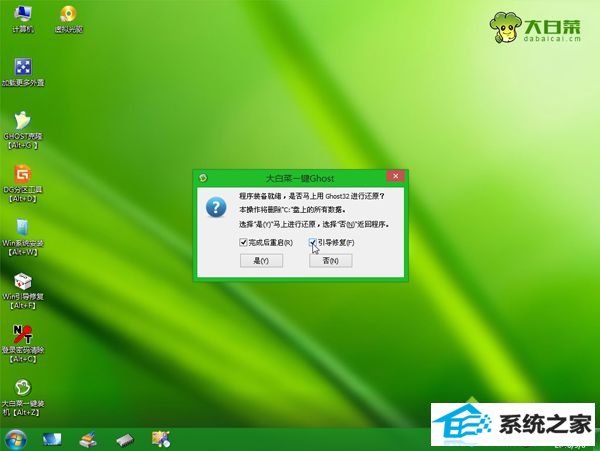The image size is (600, 451).
Task: Confirm restore with 是(Y) button
Action: pos(261,261)
